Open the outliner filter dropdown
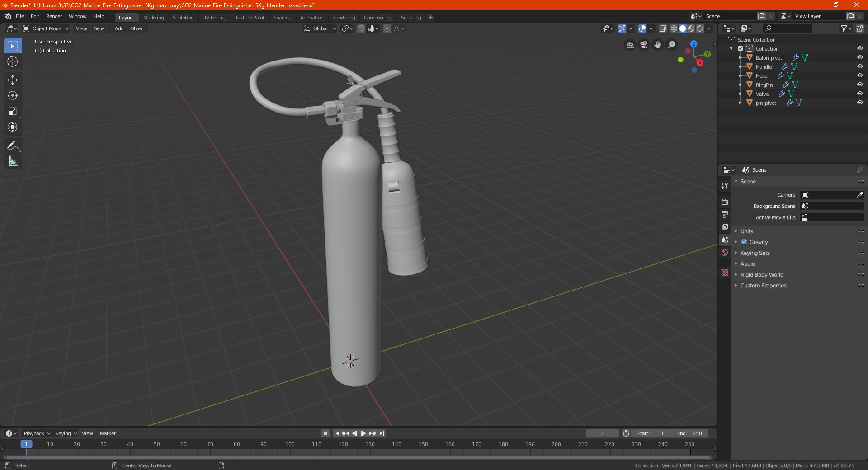 pos(846,28)
